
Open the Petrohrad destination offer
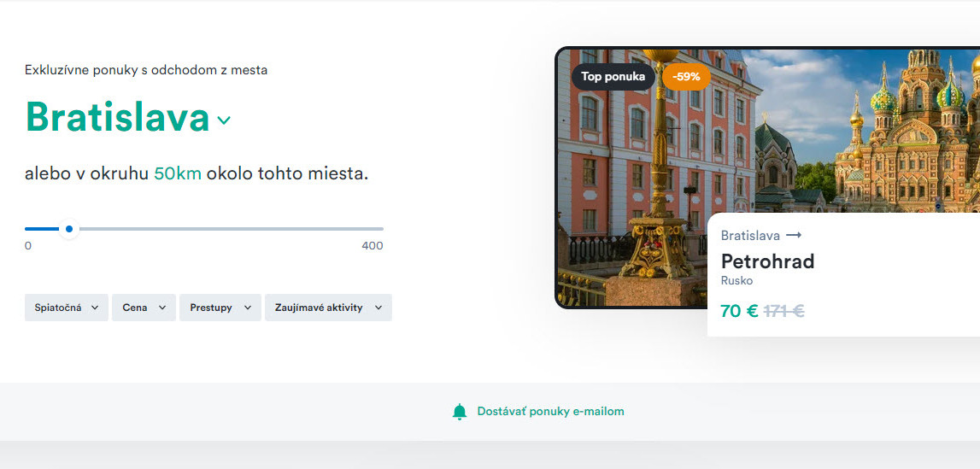point(767,261)
